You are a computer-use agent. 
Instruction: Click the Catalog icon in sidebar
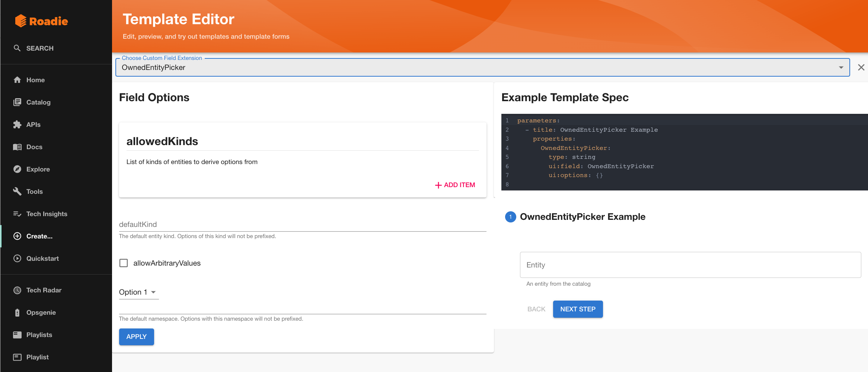click(17, 102)
